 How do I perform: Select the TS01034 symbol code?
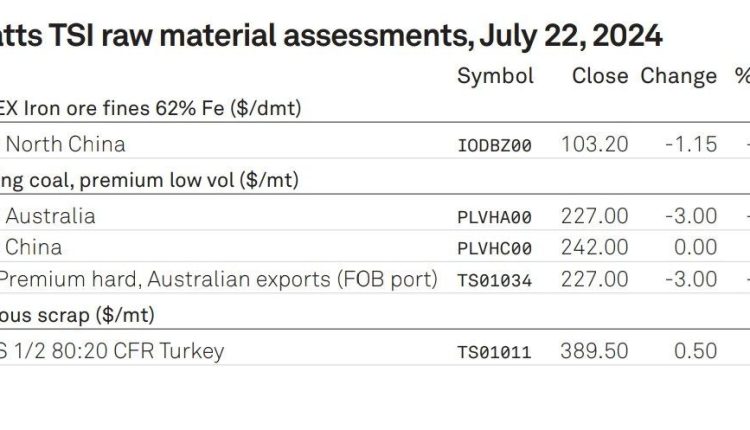coord(495,280)
